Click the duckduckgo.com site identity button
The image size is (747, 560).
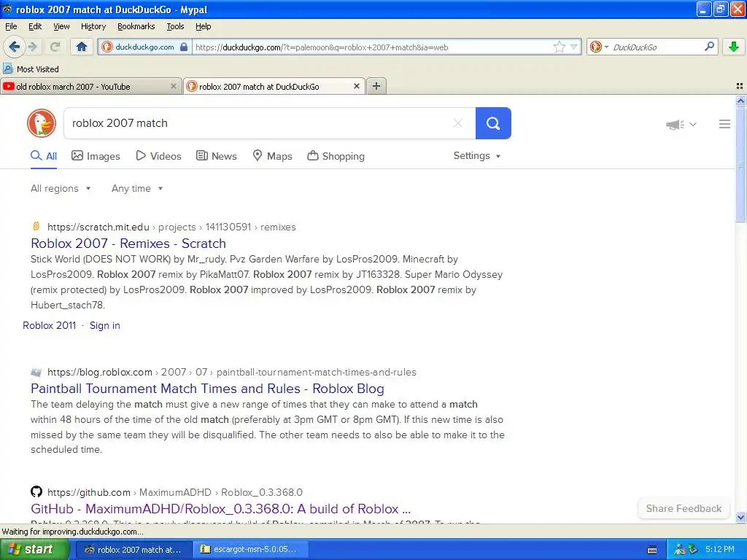coord(145,47)
